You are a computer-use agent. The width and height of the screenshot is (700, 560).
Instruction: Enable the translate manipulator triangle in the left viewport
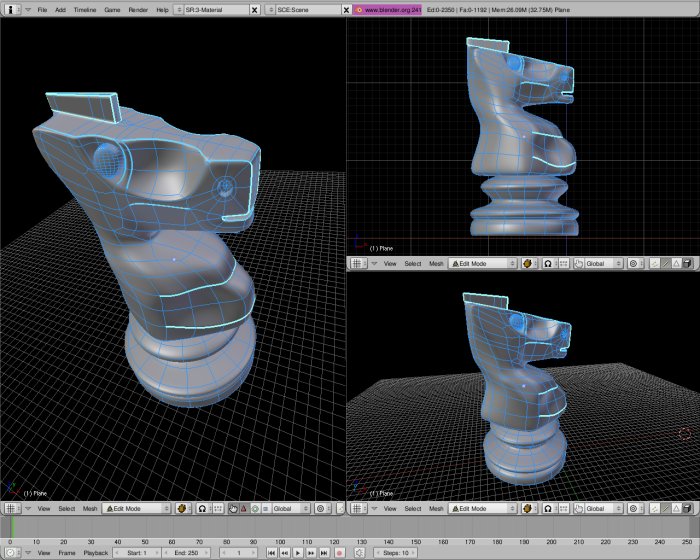[x=244, y=508]
